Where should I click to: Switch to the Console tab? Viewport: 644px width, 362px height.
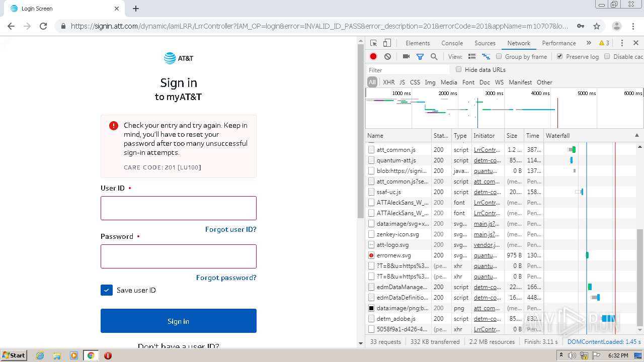pos(452,43)
